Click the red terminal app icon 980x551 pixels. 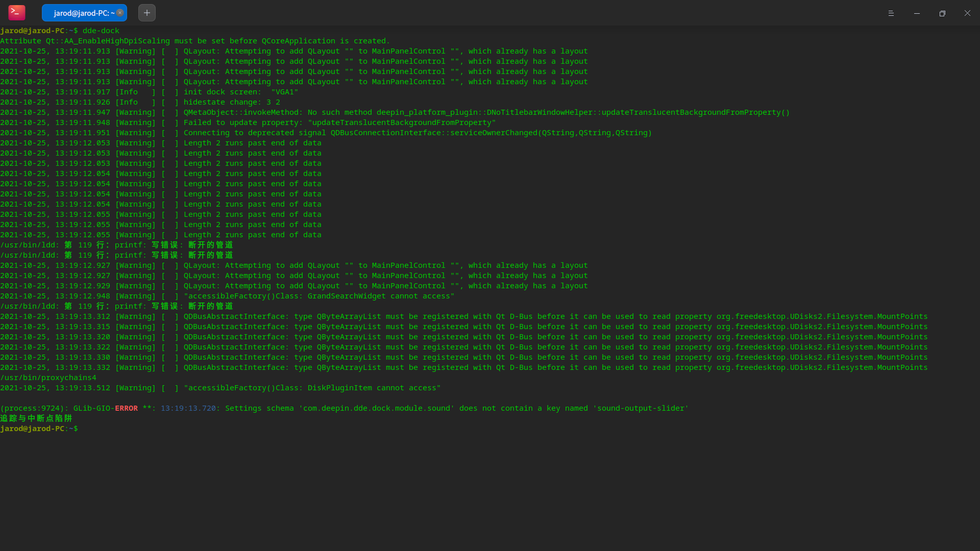tap(16, 13)
